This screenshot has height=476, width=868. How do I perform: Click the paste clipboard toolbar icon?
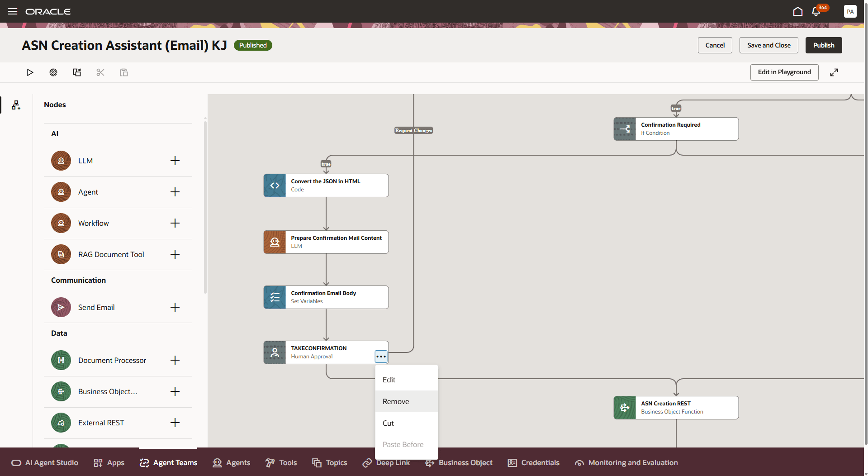pyautogui.click(x=124, y=72)
